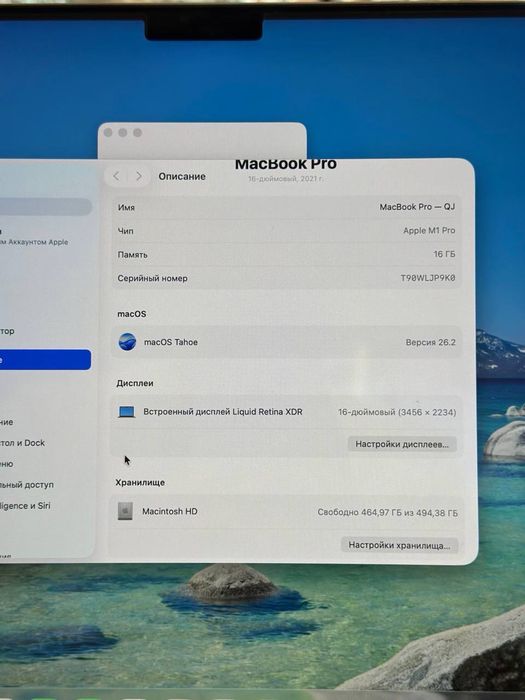Click the chip value Apple M1 Pro
Image resolution: width=525 pixels, height=700 pixels.
(429, 230)
